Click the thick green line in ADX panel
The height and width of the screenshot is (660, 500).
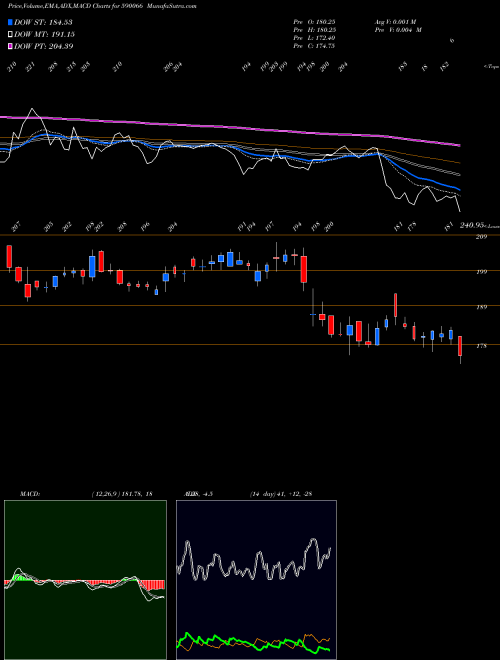click(253, 643)
